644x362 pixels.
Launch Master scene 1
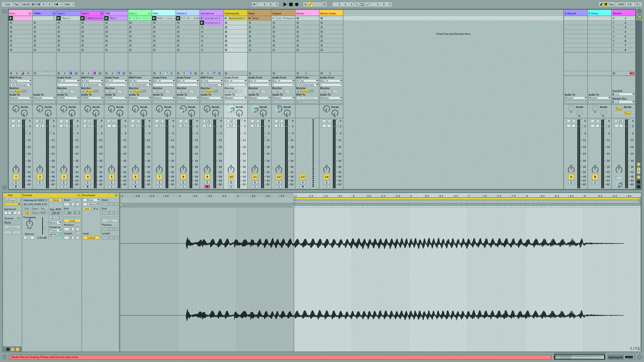coord(614,18)
